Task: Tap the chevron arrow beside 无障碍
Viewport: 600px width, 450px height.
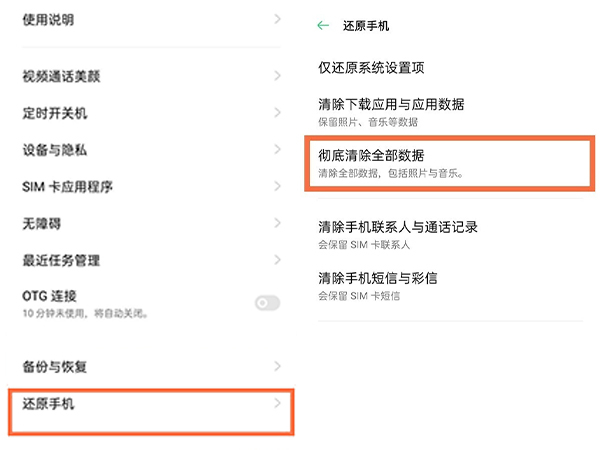Action: 277,224
